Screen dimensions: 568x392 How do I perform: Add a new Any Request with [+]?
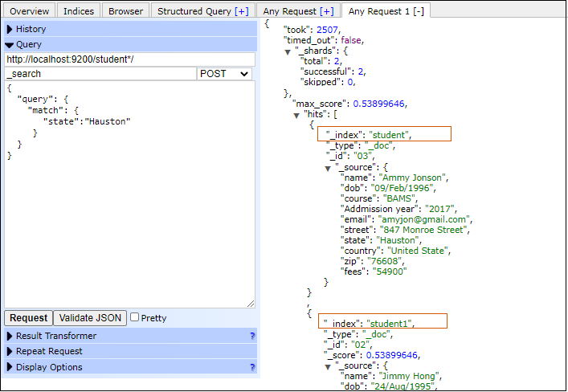click(327, 11)
